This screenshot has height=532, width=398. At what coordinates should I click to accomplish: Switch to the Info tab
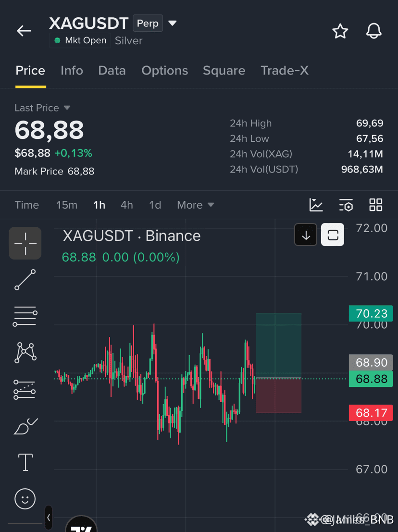click(72, 71)
